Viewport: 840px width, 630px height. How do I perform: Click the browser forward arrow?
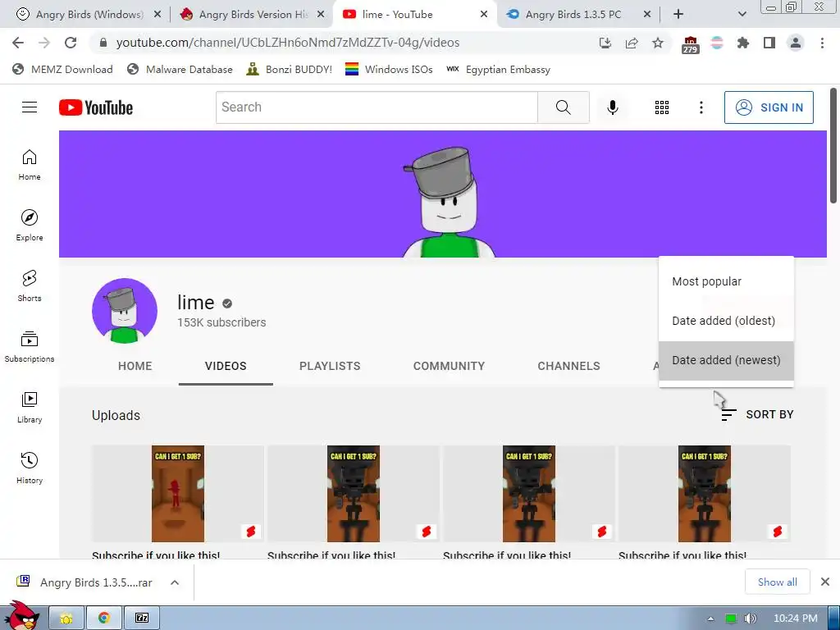(44, 43)
